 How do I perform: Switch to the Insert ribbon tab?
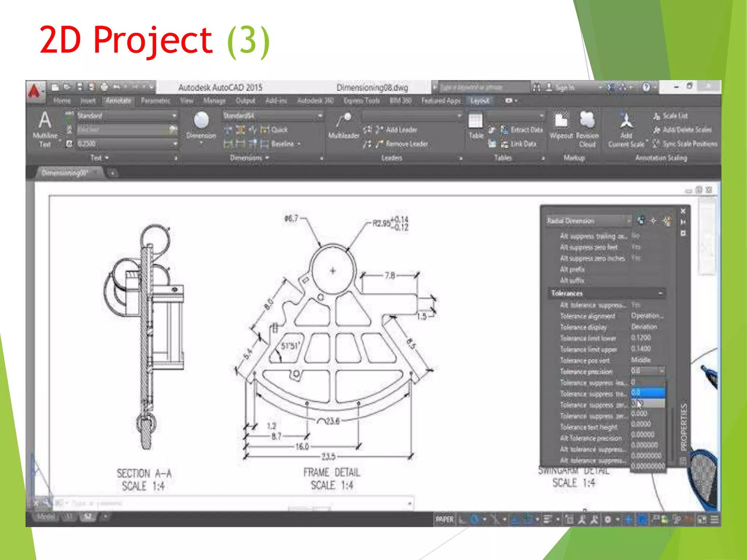pos(88,101)
